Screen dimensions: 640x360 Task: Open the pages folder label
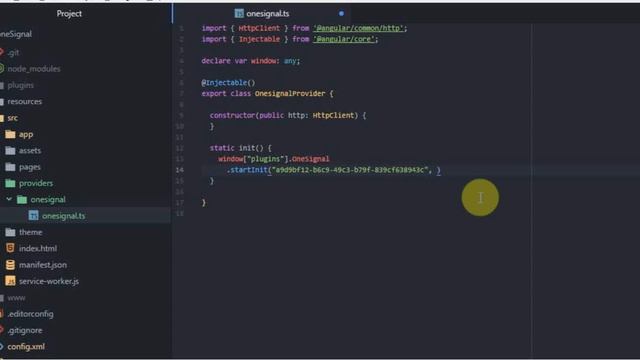click(29, 167)
